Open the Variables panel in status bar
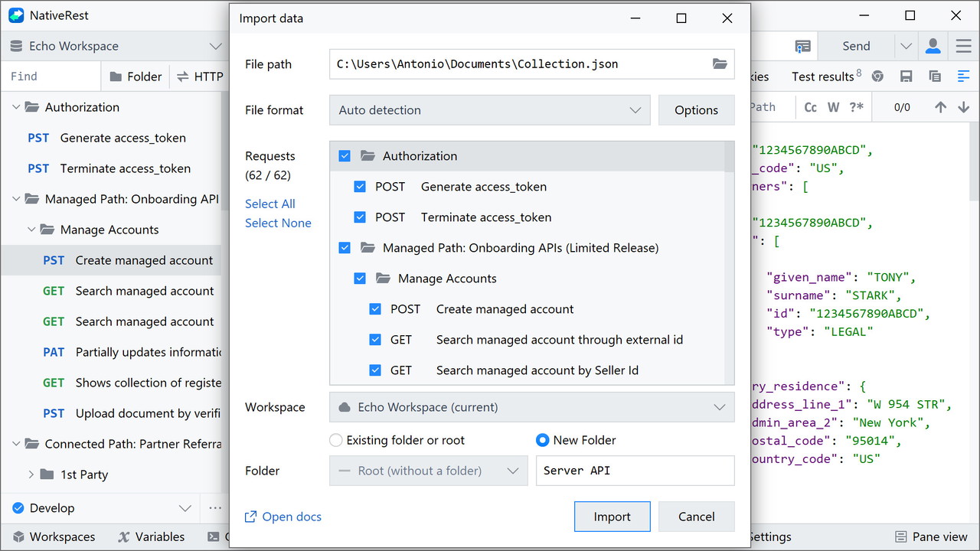The image size is (980, 551). 151,536
